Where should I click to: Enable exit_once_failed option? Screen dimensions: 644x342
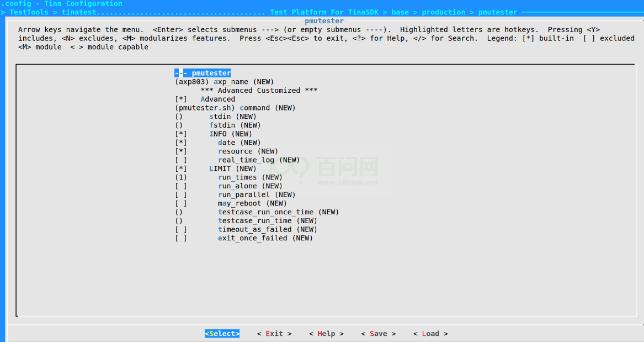tap(181, 238)
